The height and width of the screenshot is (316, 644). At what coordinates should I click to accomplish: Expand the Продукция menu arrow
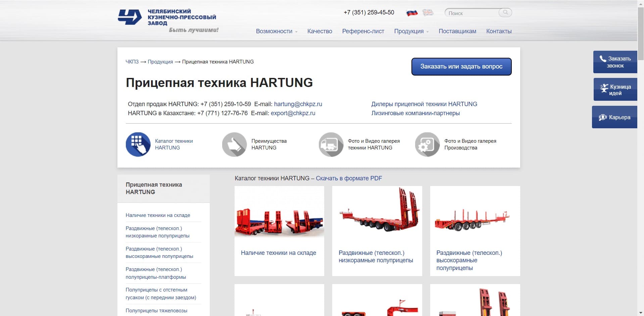[x=428, y=32]
